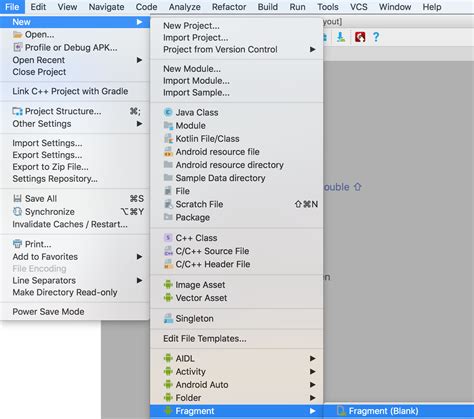Expand the Activity submenu arrow
This screenshot has width=474, height=419.
click(312, 371)
